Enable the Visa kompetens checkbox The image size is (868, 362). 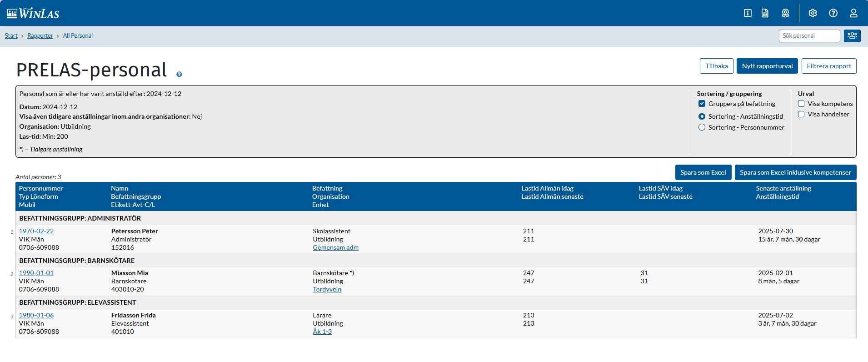[801, 104]
